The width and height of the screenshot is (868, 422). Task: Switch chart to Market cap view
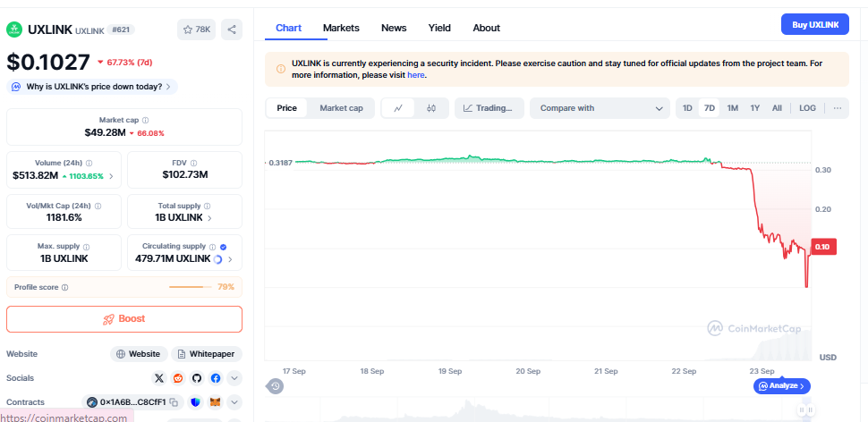(x=342, y=108)
